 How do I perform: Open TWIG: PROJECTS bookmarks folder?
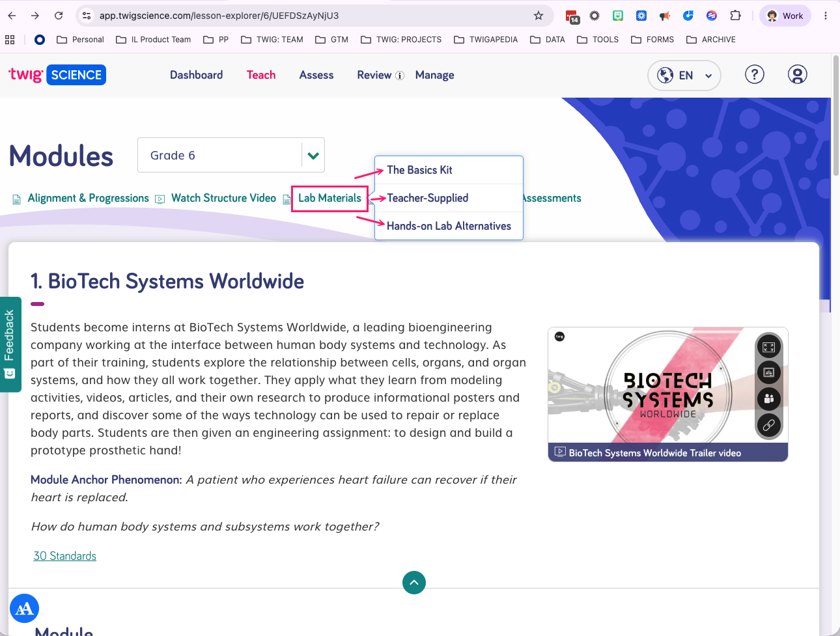coord(401,40)
